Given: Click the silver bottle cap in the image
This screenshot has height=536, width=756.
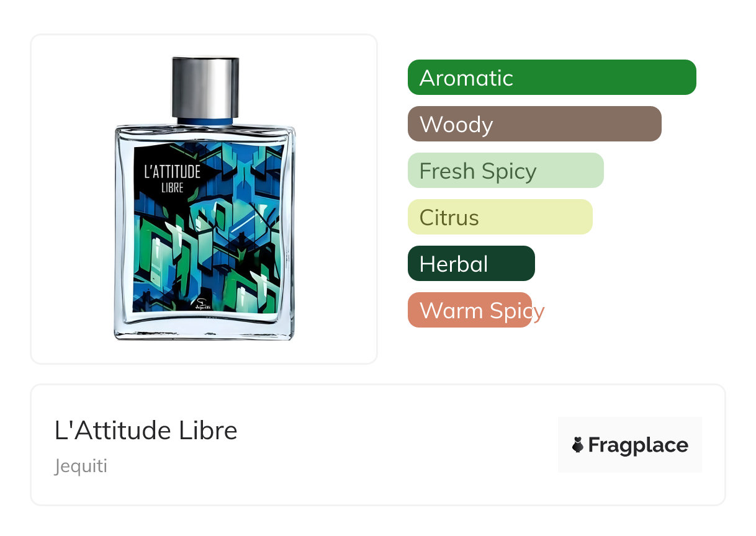Looking at the screenshot, I should (205, 87).
